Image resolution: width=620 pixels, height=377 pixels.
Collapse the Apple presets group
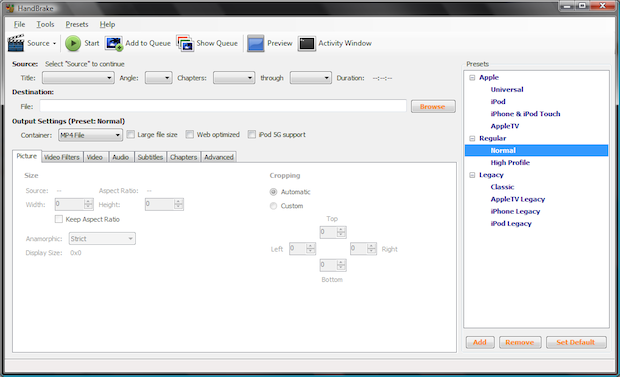472,78
